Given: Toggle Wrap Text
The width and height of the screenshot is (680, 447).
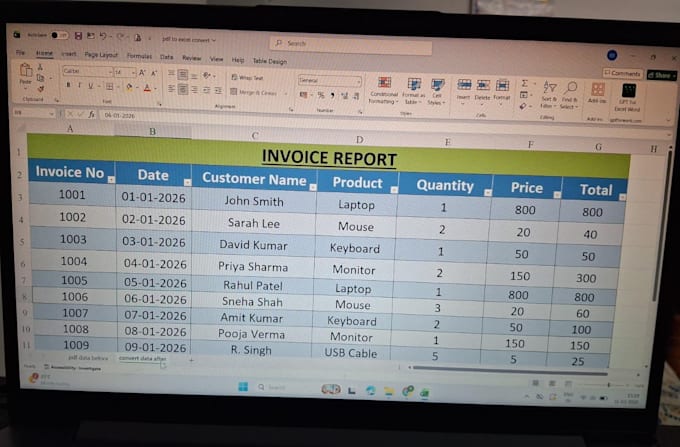Looking at the screenshot, I should click(248, 78).
